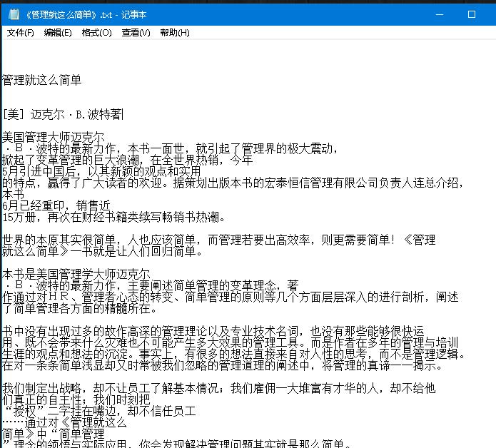Click the line “授权”二字挂在嘴边
Screen dimensions: 496x448
coord(99,411)
